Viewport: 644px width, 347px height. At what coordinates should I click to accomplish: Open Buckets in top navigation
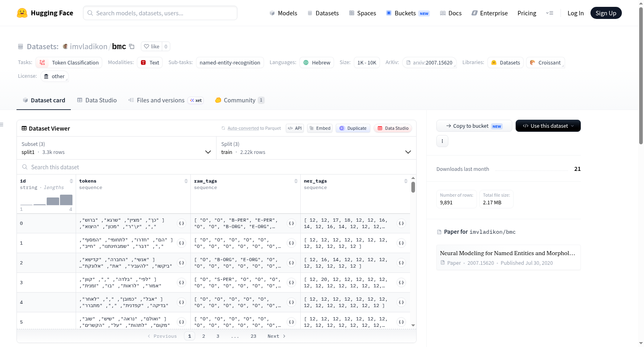(408, 13)
